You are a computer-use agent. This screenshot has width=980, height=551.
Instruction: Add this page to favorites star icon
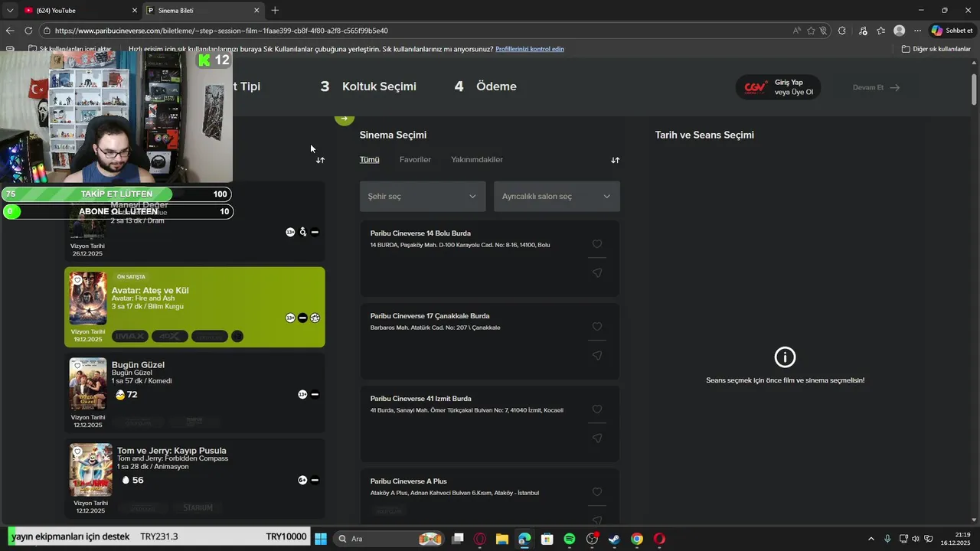pyautogui.click(x=811, y=31)
